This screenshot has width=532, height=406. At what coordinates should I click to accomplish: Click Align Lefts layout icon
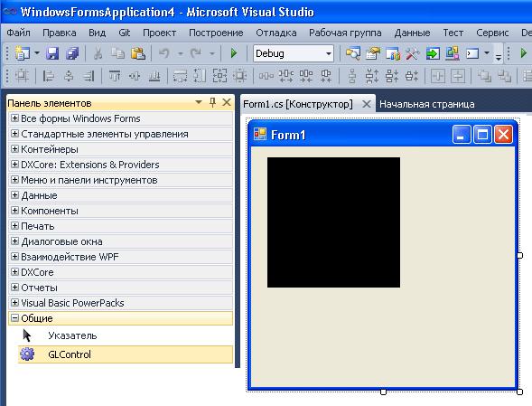[x=48, y=76]
